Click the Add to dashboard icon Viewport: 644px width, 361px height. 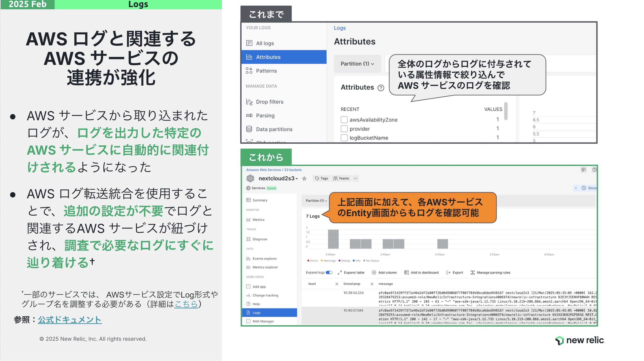click(x=407, y=272)
